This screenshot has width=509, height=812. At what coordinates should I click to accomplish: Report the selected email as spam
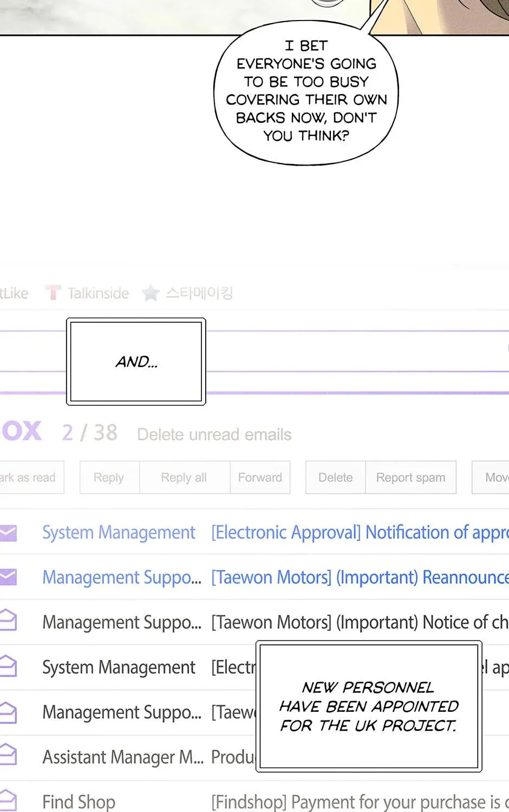pyautogui.click(x=411, y=477)
